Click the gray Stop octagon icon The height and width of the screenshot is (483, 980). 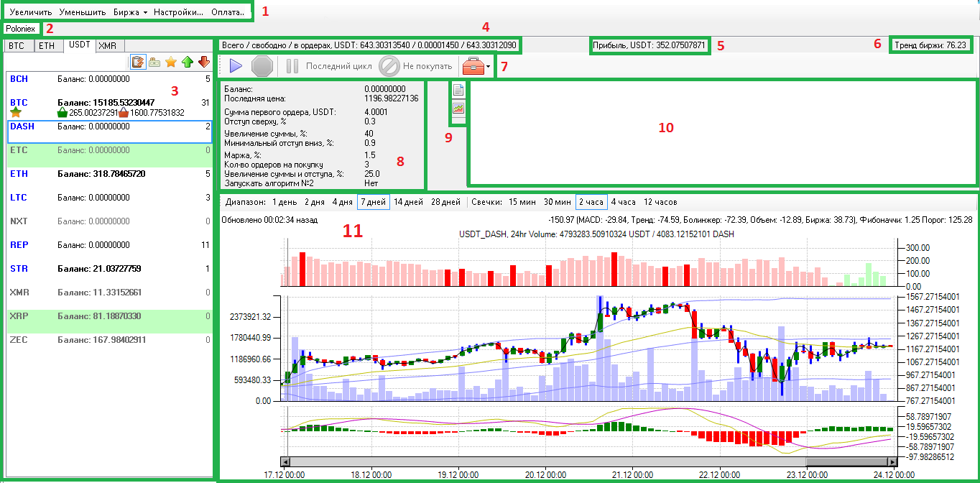click(262, 67)
